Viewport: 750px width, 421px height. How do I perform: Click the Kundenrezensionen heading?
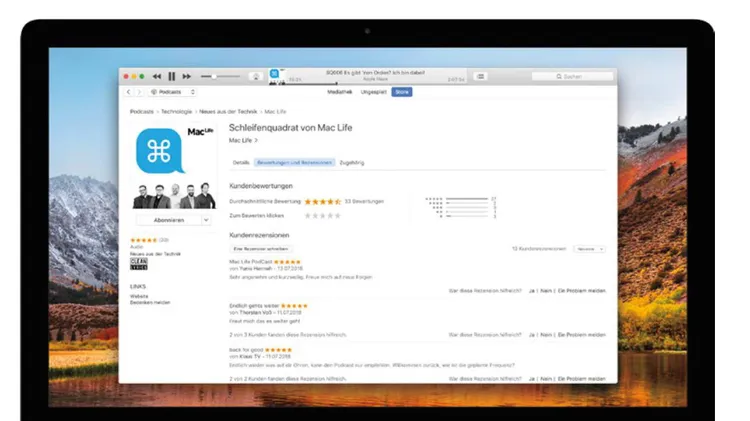(x=259, y=235)
